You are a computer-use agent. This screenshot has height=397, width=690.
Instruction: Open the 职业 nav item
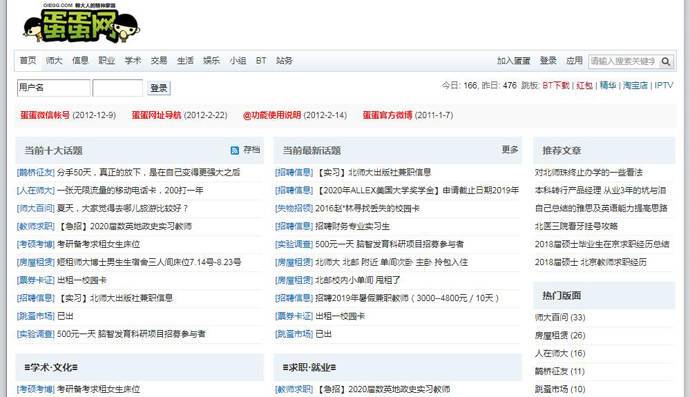pos(106,60)
